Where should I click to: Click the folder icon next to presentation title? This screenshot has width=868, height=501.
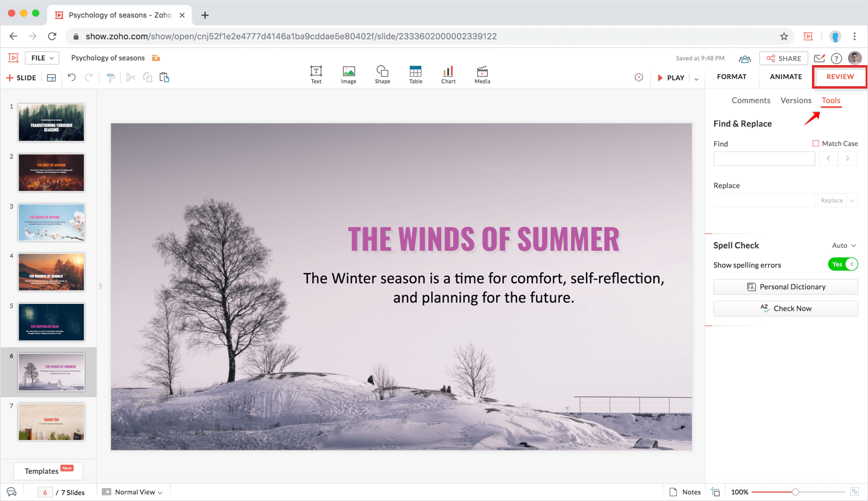pos(156,58)
